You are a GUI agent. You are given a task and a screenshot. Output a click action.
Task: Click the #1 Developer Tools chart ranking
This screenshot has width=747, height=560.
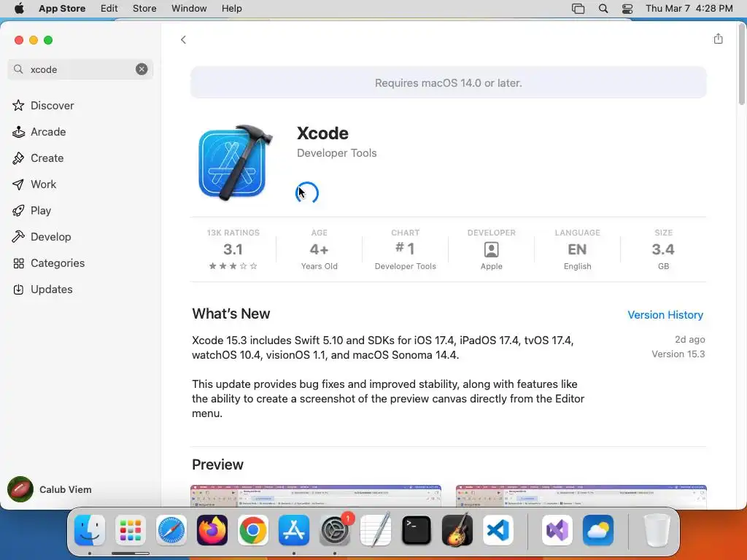[x=406, y=249]
